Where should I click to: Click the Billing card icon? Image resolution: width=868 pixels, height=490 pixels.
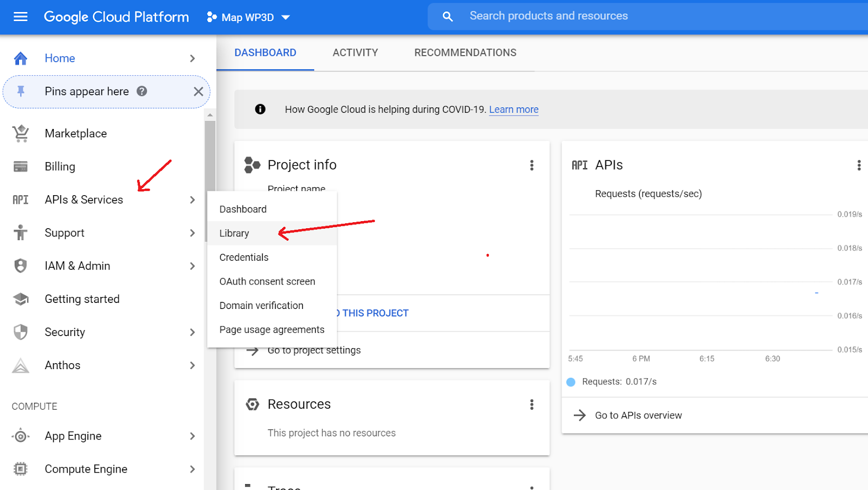tap(21, 166)
